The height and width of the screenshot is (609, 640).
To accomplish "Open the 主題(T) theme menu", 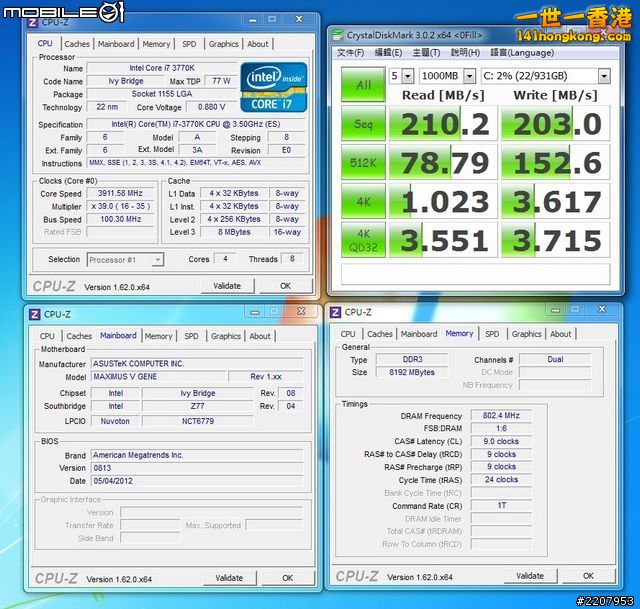I will [x=426, y=52].
